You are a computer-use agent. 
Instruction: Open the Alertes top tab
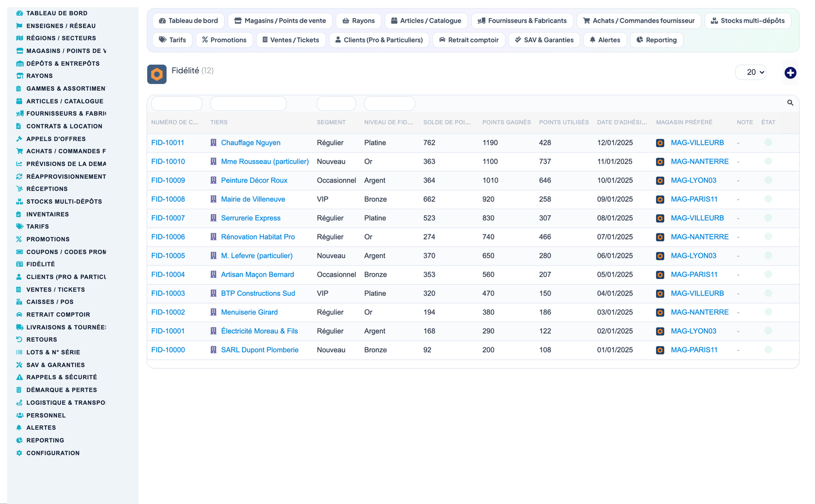605,40
